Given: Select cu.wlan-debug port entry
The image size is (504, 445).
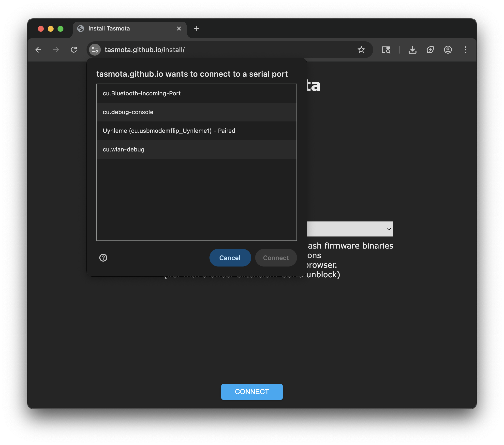Looking at the screenshot, I should pos(196,149).
